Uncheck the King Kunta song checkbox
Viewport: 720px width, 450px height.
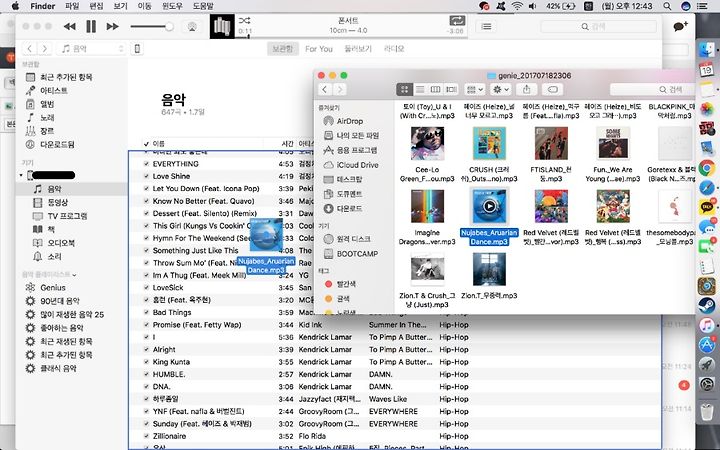146,362
